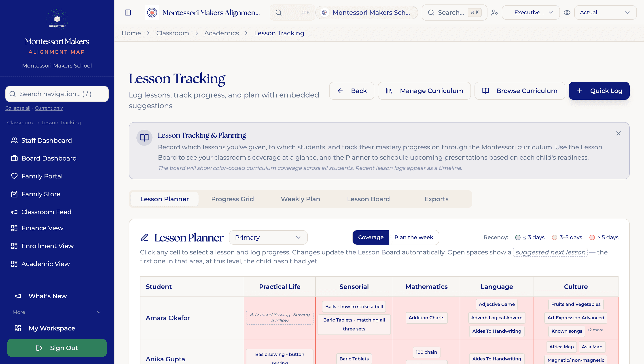Click the Quick Log button
This screenshot has width=644, height=364.
599,91
